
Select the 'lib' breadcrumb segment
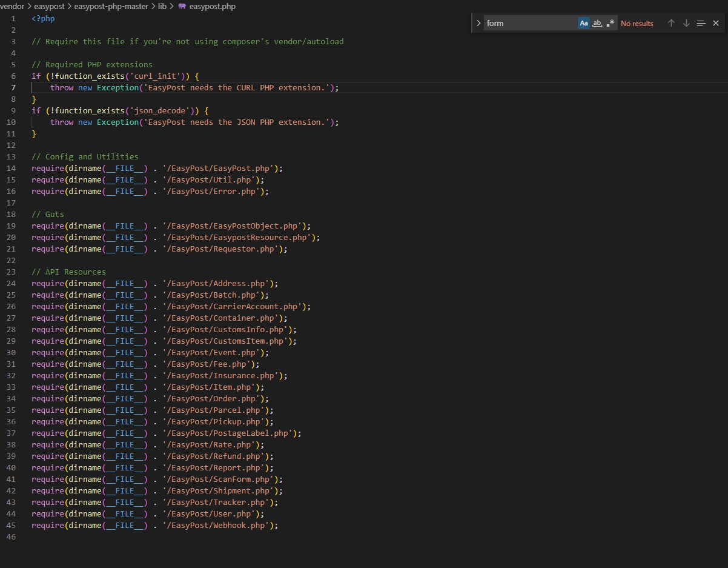(x=162, y=7)
